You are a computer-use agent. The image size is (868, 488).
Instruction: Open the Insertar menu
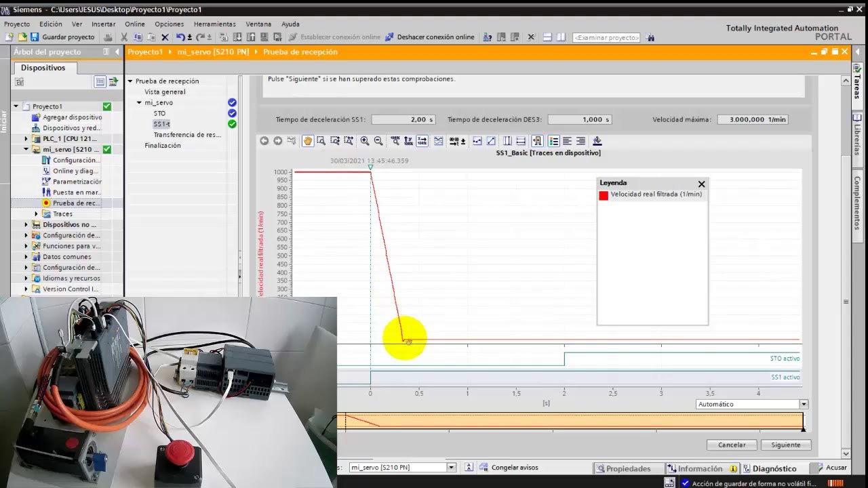[x=104, y=24]
